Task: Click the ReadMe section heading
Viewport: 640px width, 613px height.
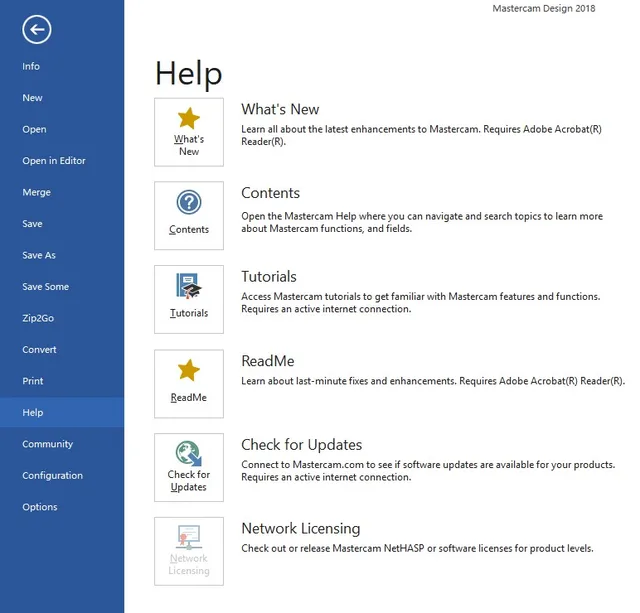Action: pos(268,361)
